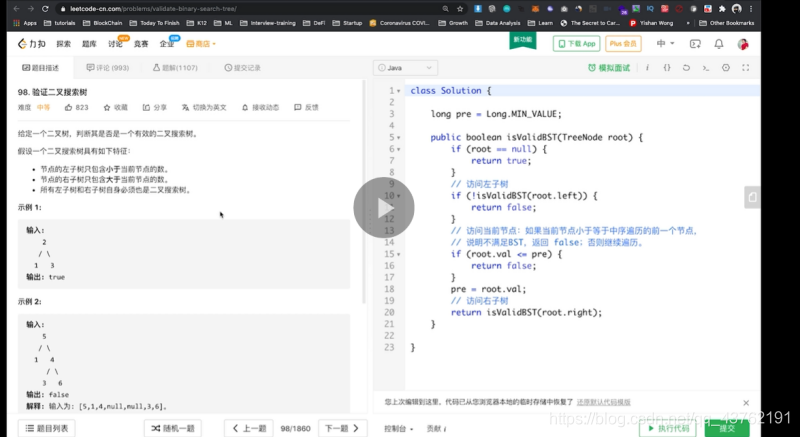Open the 探索 navigation menu
The image size is (800, 437).
click(64, 44)
